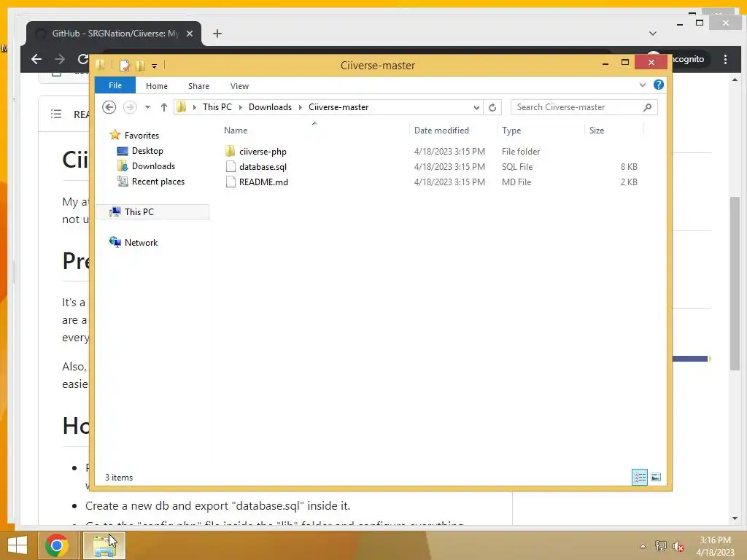This screenshot has width=747, height=560.
Task: Open Chrome from the taskbar
Action: [x=57, y=545]
